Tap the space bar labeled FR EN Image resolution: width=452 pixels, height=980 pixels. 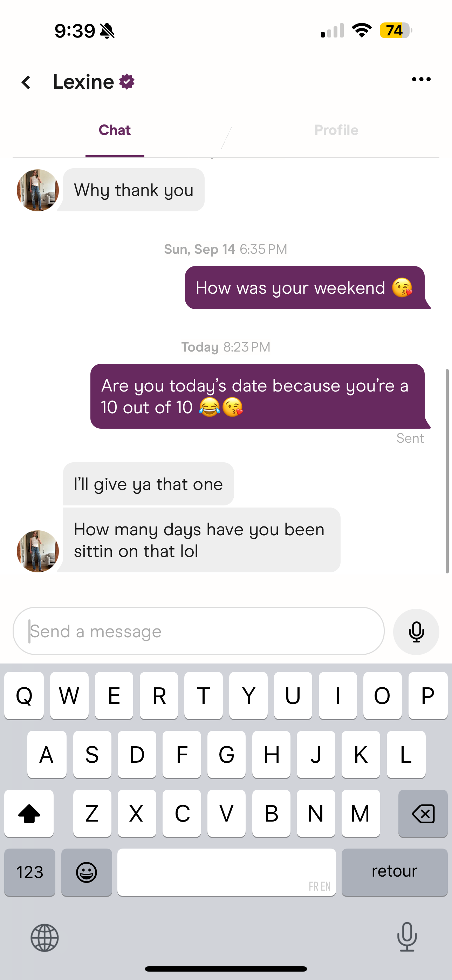click(x=226, y=872)
